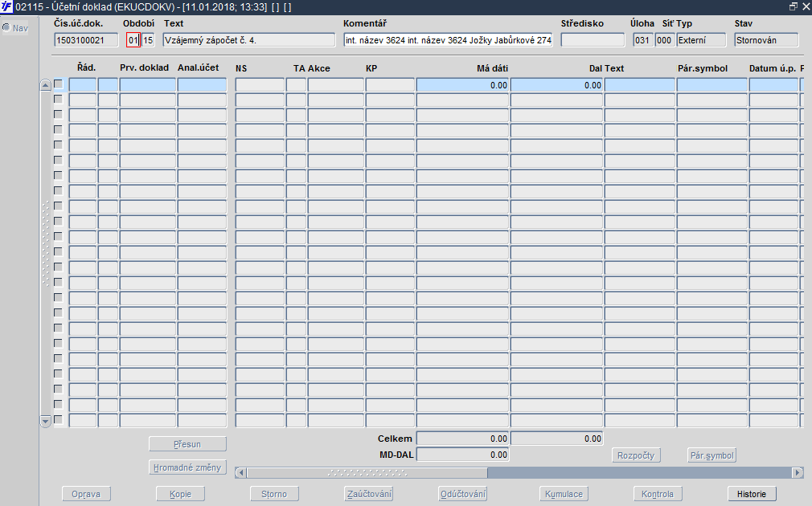Image resolution: width=812 pixels, height=506 pixels.
Task: Click the Kontrola button
Action: pos(658,494)
